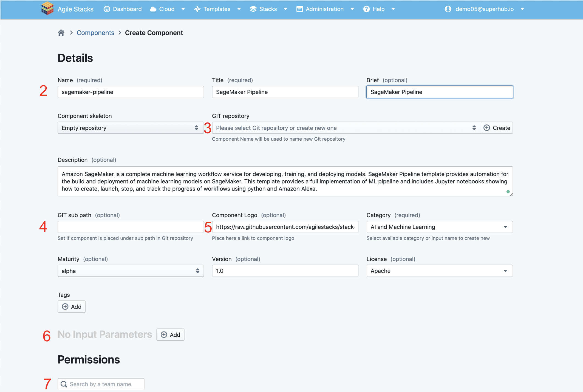Image resolution: width=583 pixels, height=392 pixels.
Task: Click the Templates pinwheel icon
Action: point(197,9)
